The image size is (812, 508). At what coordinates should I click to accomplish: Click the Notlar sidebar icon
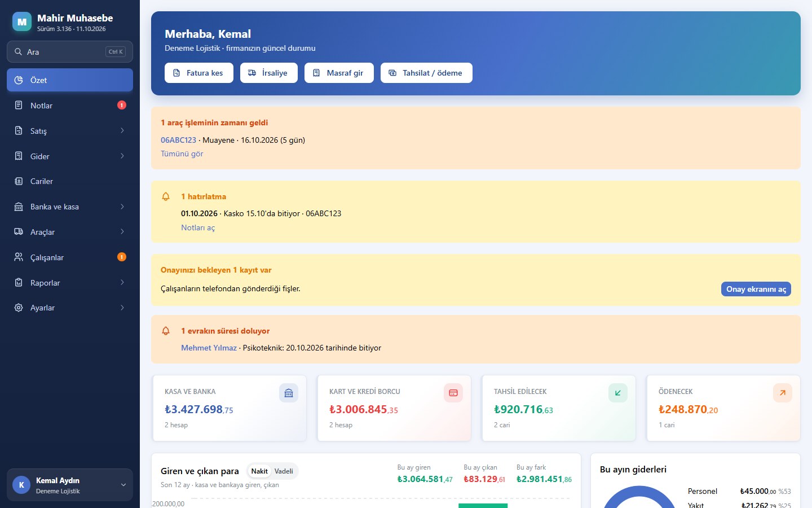coord(19,106)
